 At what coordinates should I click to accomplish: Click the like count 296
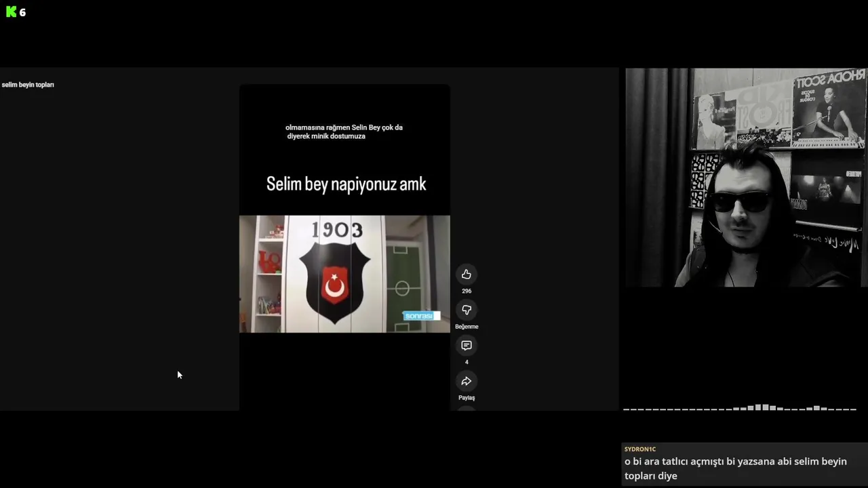coord(467,291)
